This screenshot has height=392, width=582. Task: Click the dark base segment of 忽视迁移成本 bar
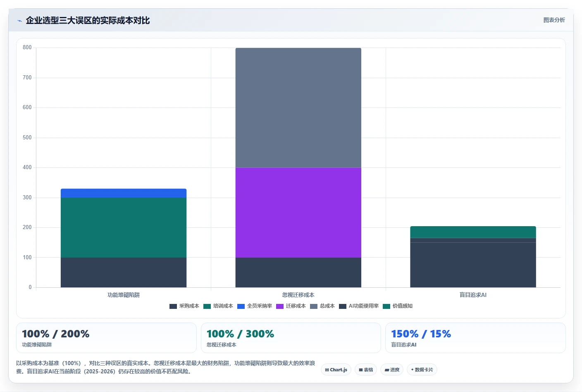click(298, 272)
